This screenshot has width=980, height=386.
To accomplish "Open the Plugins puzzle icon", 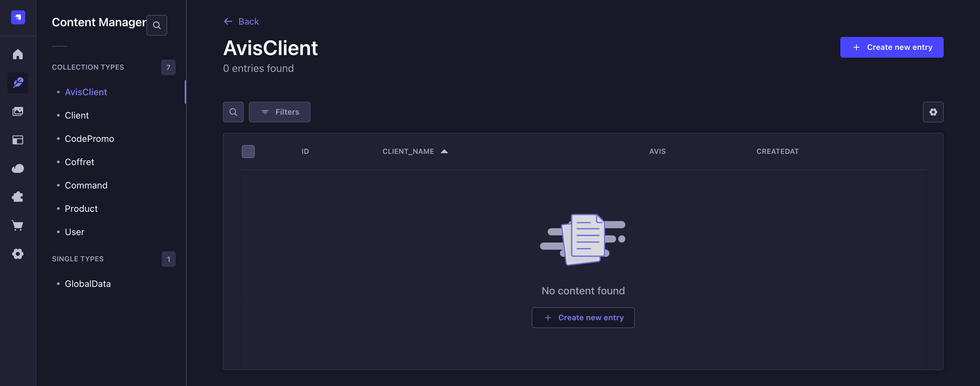I will (17, 197).
